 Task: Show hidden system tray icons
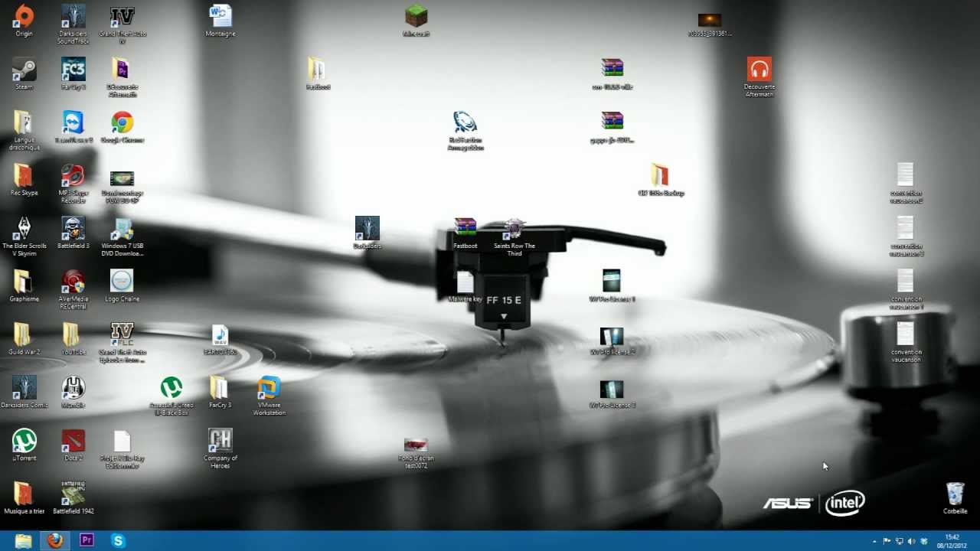874,541
